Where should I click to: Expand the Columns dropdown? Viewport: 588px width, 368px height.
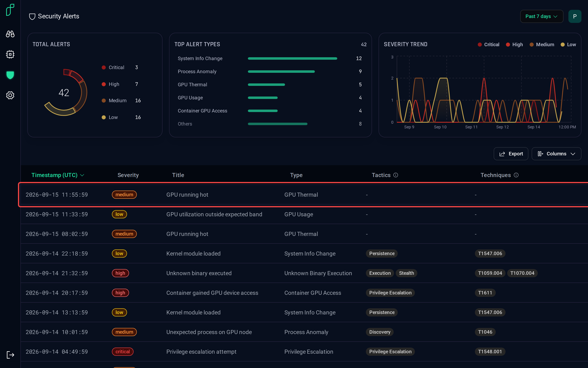click(x=556, y=154)
